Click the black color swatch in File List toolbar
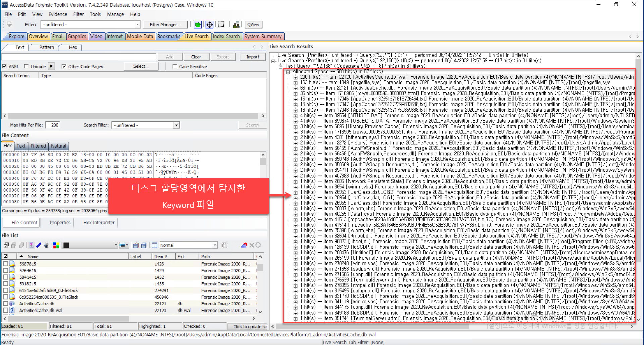Screen dimensions: 644x345 click(x=66, y=245)
